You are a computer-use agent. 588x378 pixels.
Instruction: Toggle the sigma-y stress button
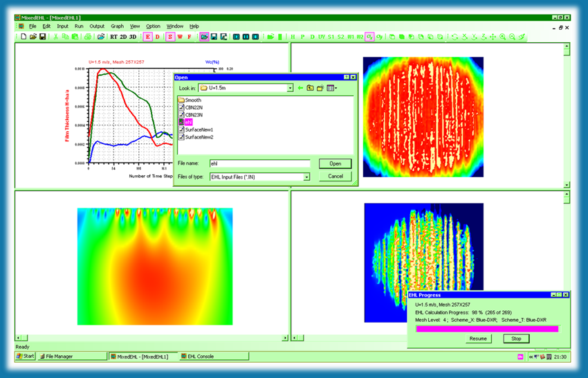click(379, 37)
